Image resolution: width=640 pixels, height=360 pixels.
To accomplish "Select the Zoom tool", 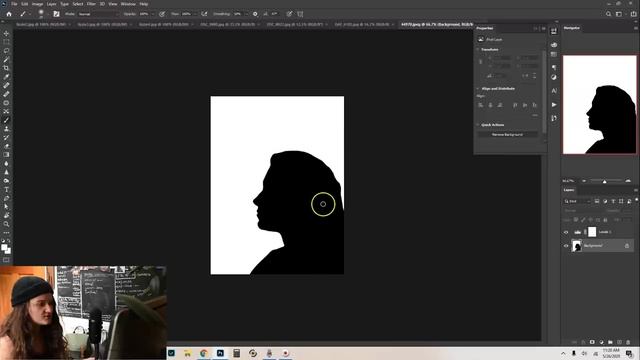I will pos(6,224).
